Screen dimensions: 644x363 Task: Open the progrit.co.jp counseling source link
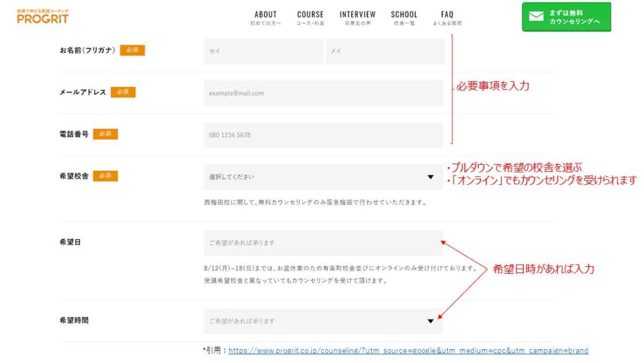[x=408, y=350]
